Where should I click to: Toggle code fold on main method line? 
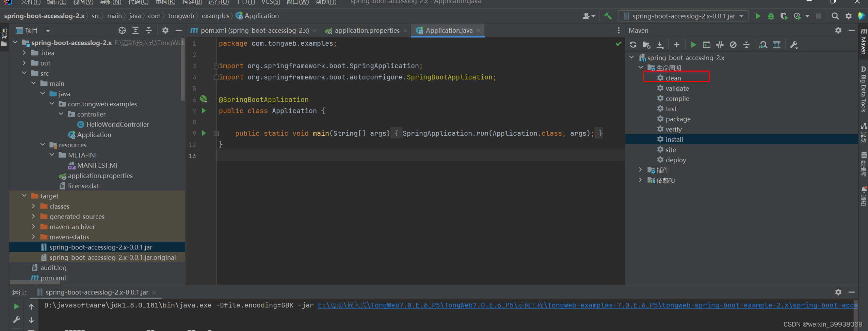pos(216,134)
